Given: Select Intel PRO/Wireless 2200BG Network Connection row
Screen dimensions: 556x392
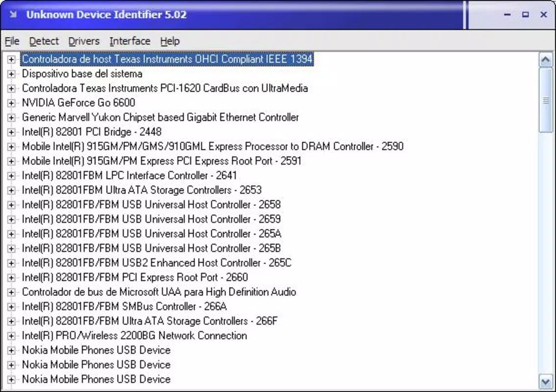Looking at the screenshot, I should [x=134, y=335].
